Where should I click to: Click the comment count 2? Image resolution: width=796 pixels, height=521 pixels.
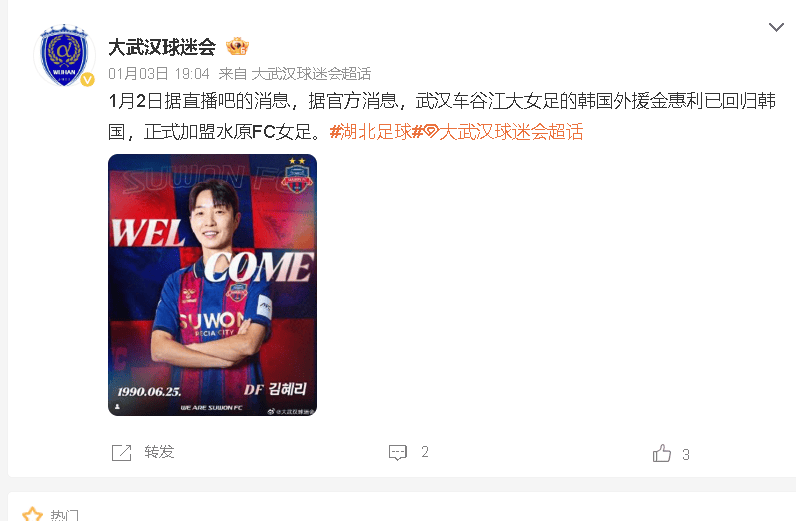tap(425, 452)
